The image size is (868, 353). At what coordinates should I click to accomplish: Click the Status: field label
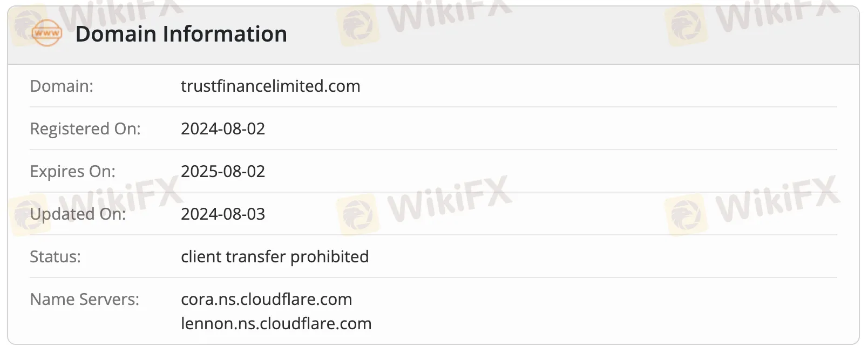coord(55,257)
